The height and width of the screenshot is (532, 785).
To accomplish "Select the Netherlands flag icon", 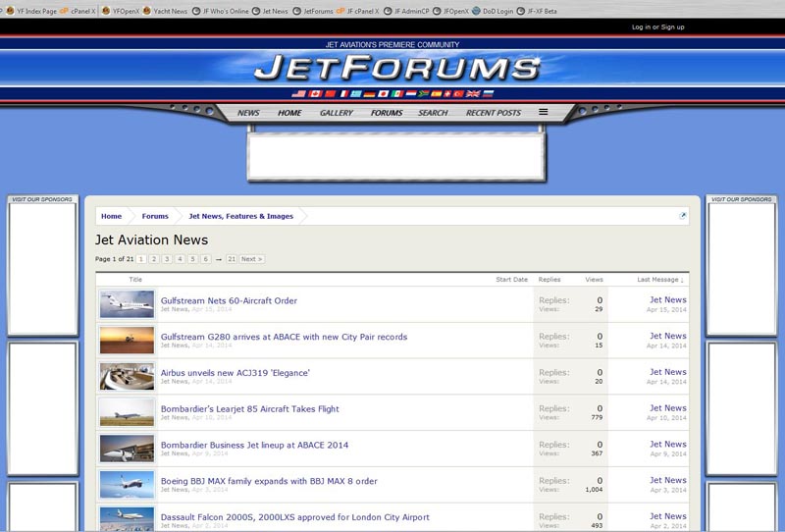I will [411, 93].
